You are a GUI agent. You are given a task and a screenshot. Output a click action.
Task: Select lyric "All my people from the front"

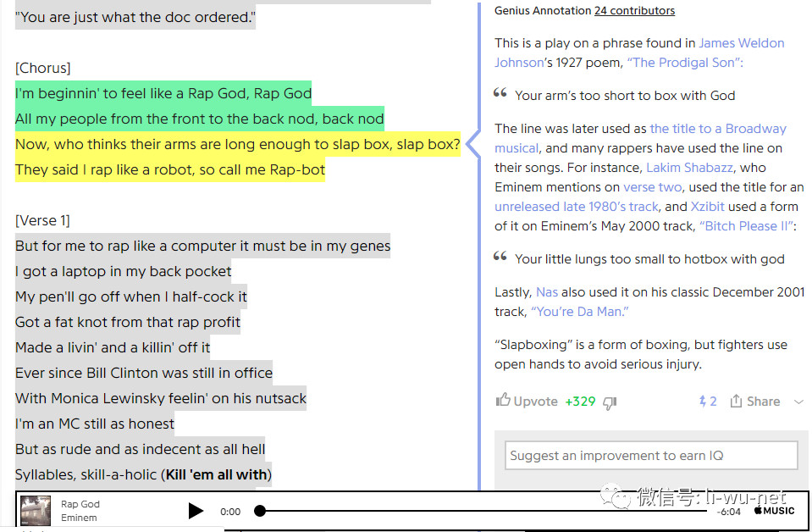pos(199,119)
